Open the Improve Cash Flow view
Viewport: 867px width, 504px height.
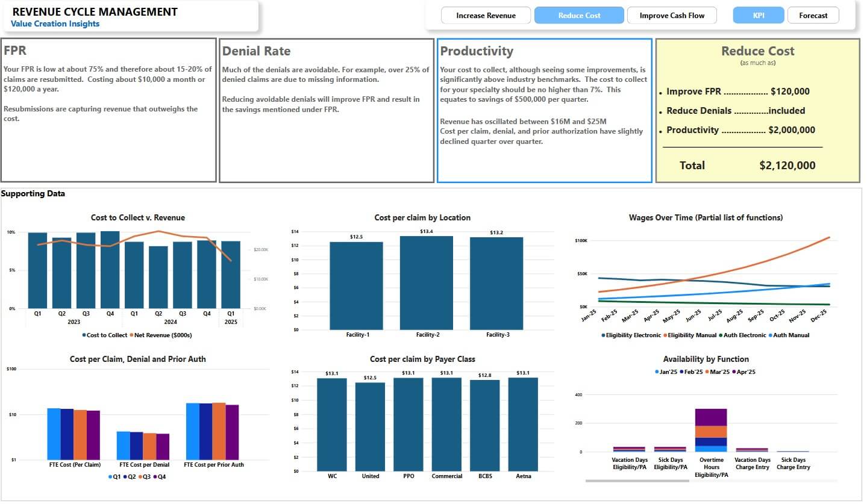(672, 16)
